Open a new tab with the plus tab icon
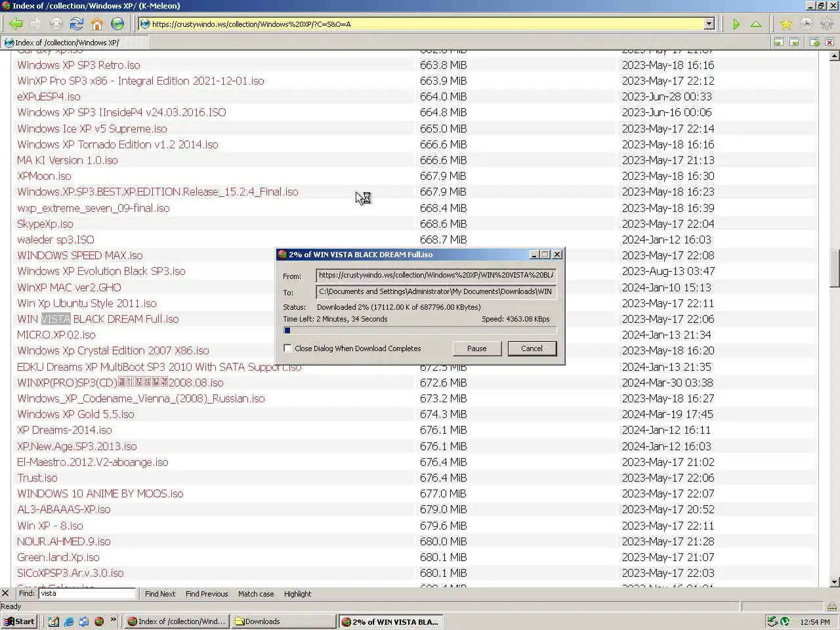Screen dimensions: 840x630 click(814, 42)
